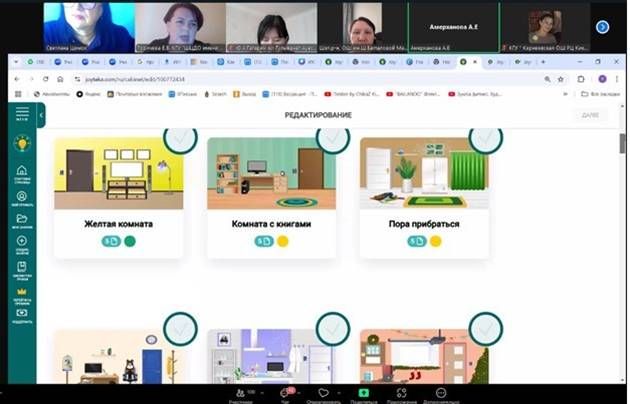Toggle checkmark on Желтая комната card
Viewport: 630px width, 404px height.
click(179, 136)
